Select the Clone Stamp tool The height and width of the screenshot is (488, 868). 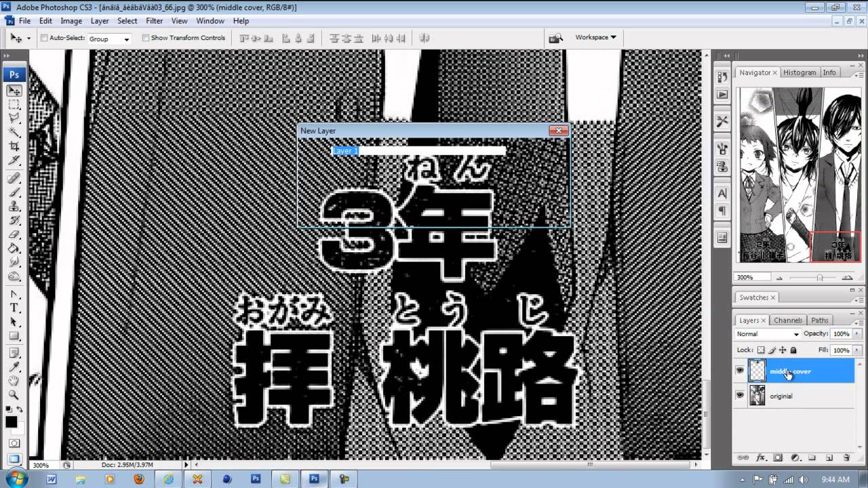coord(14,207)
